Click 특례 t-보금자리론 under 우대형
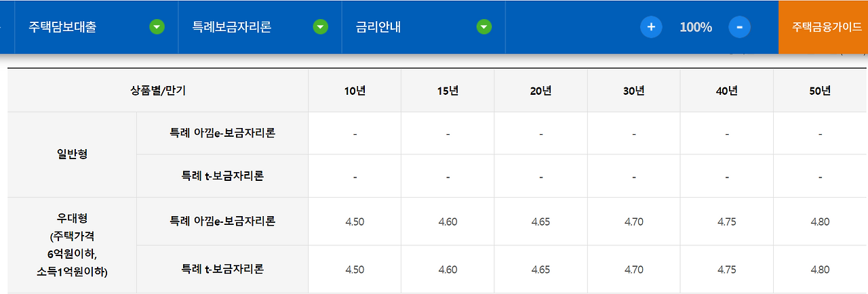The height and width of the screenshot is (294, 868). pyautogui.click(x=222, y=269)
